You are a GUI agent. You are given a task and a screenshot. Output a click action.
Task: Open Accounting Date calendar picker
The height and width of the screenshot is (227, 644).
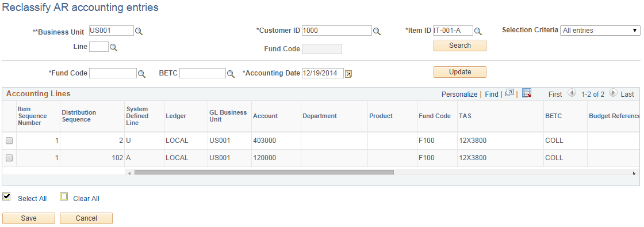click(348, 74)
